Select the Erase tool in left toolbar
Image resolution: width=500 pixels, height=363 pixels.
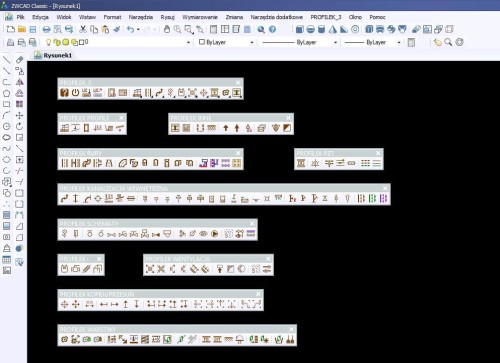coord(19,60)
